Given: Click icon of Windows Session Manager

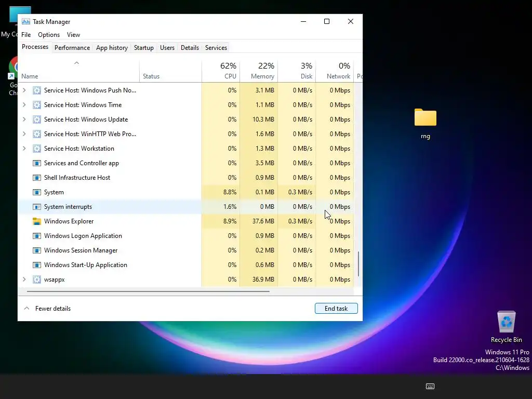Looking at the screenshot, I should pyautogui.click(x=37, y=250).
